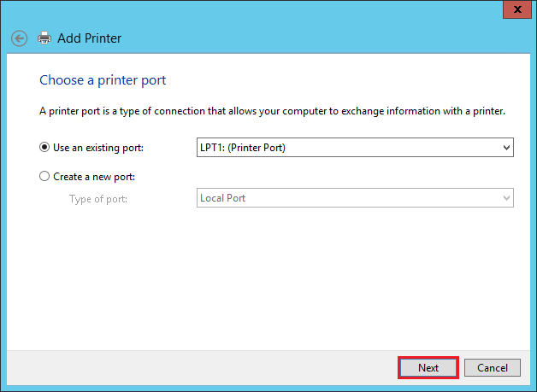Image resolution: width=537 pixels, height=392 pixels.
Task: Go back using the circular arrow icon
Action: point(19,38)
